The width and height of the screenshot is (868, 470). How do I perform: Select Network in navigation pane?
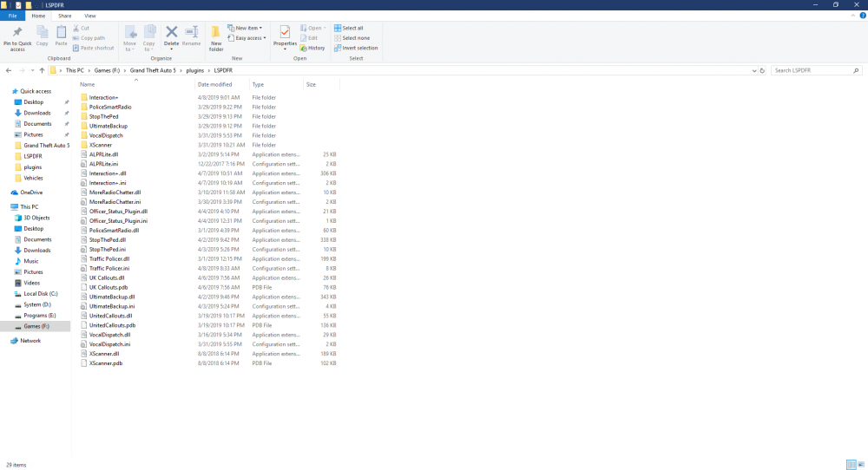(x=30, y=341)
